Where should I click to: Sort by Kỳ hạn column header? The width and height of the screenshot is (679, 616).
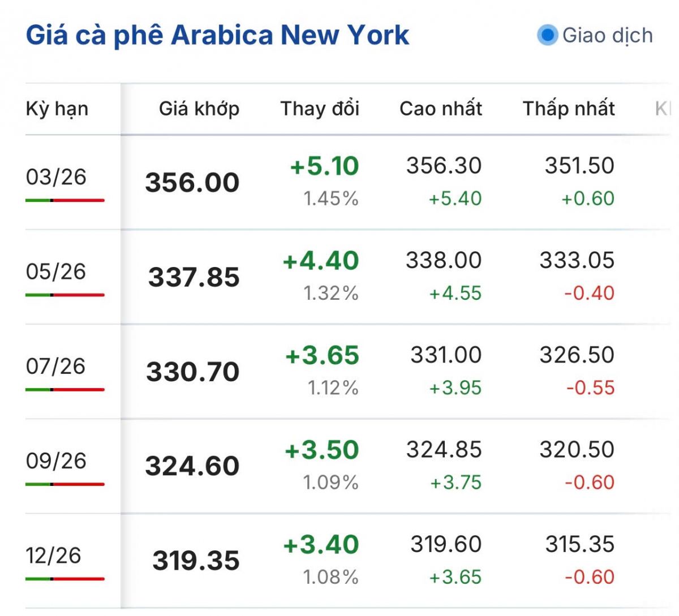pos(57,109)
